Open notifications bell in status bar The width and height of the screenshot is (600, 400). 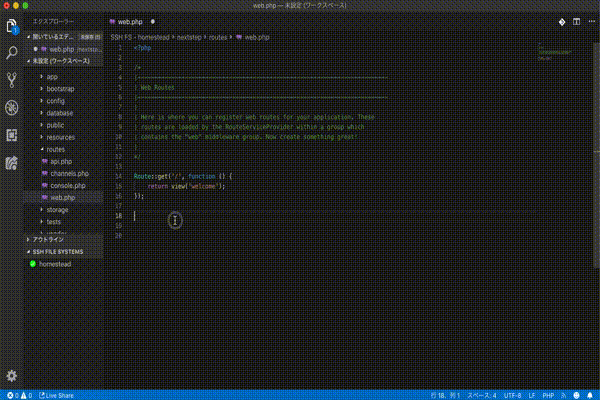590,395
